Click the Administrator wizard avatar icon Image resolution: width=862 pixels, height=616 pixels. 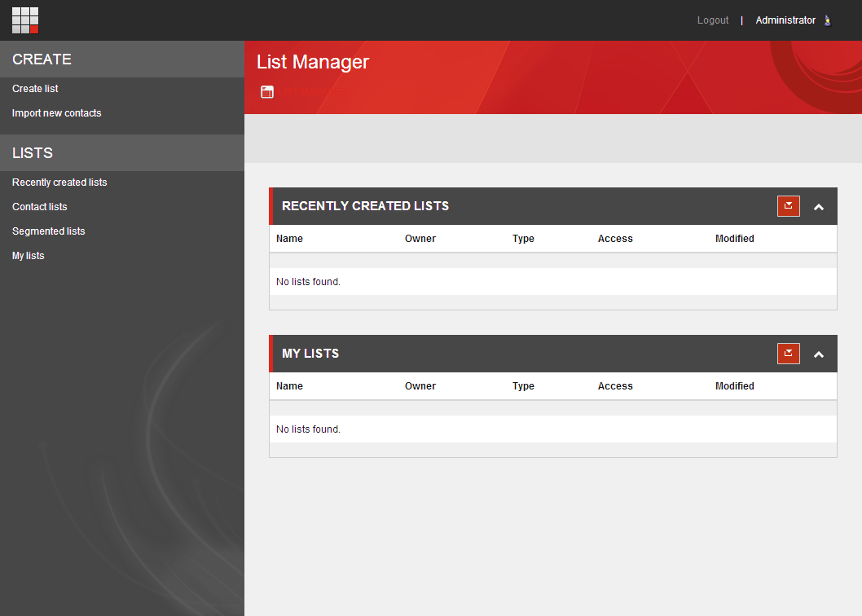pos(828,20)
